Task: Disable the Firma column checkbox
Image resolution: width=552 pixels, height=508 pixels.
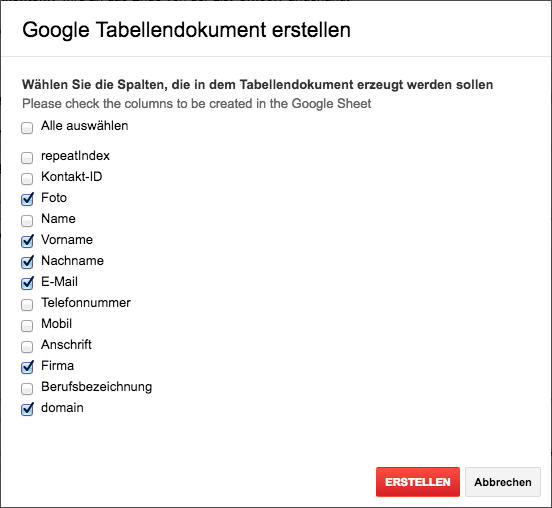Action: tap(27, 367)
